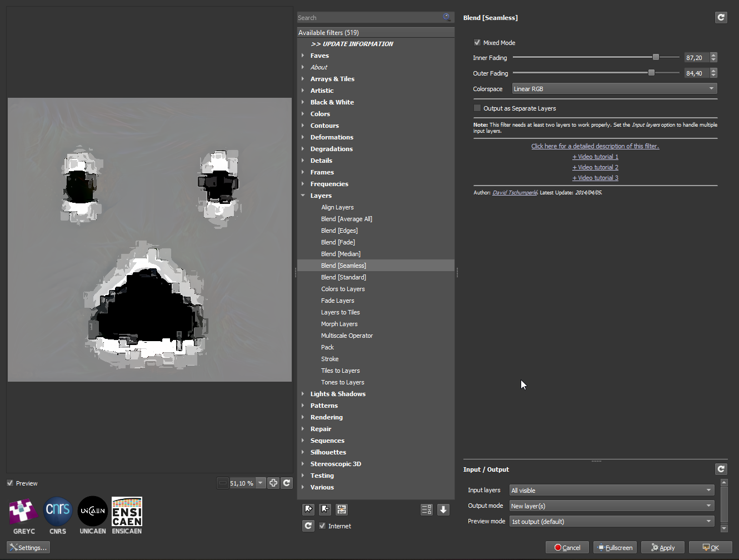739x560 pixels.
Task: Disable the Mixed Mode checkbox
Action: tap(477, 43)
